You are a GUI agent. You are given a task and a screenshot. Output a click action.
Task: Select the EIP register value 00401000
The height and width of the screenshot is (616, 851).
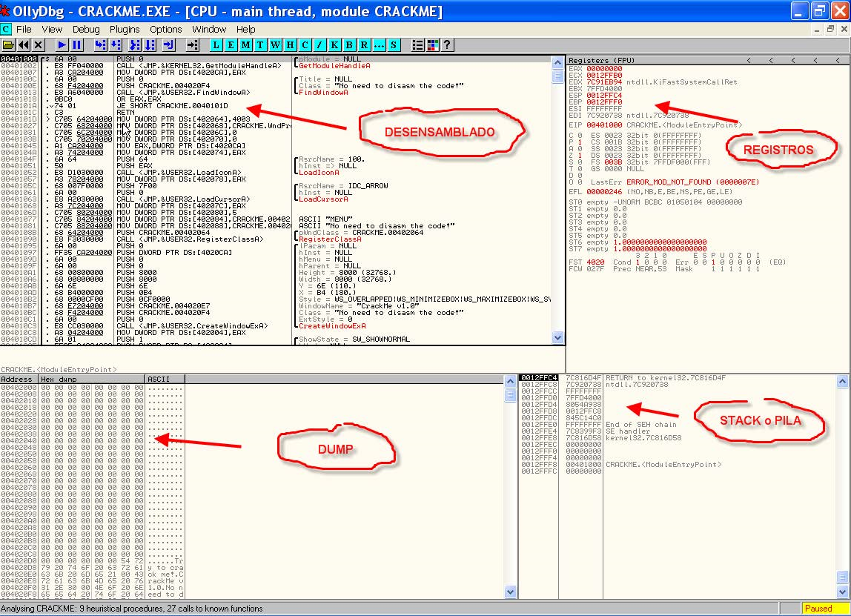[604, 125]
